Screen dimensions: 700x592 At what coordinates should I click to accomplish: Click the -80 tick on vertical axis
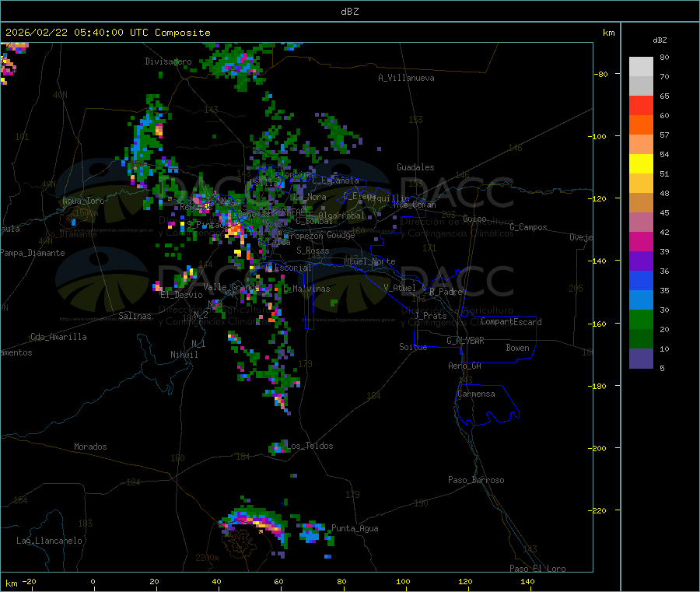(601, 74)
